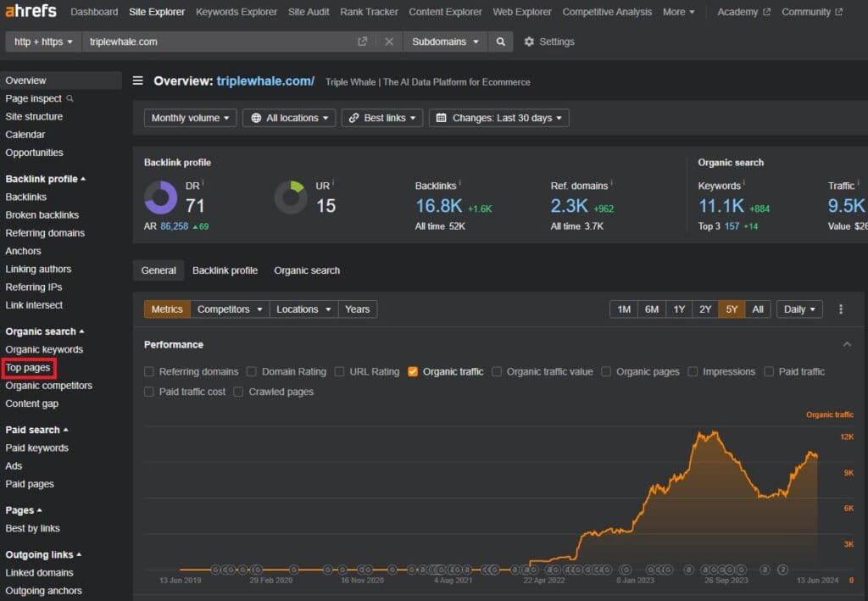Viewport: 868px width, 601px height.
Task: Open Changes: Last 30 days dropdown
Action: point(498,118)
